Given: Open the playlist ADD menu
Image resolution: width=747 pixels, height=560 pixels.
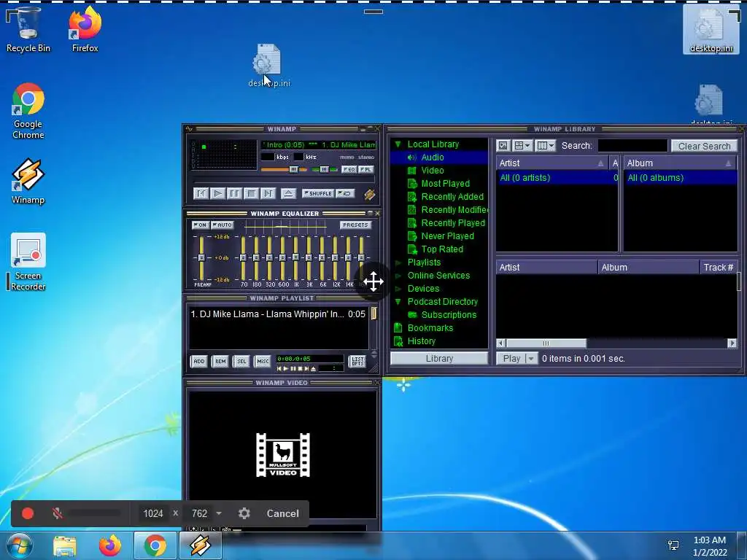Looking at the screenshot, I should pos(199,362).
